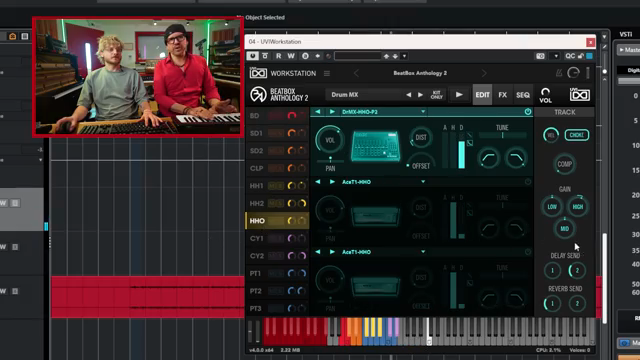Click the drum machine thumbnail in first layer
The width and height of the screenshot is (640, 360).
[375, 146]
